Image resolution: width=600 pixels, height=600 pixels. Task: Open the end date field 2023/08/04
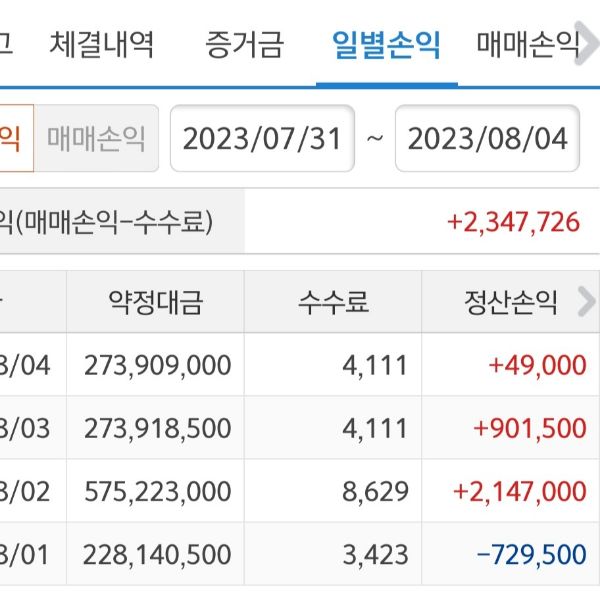point(488,138)
